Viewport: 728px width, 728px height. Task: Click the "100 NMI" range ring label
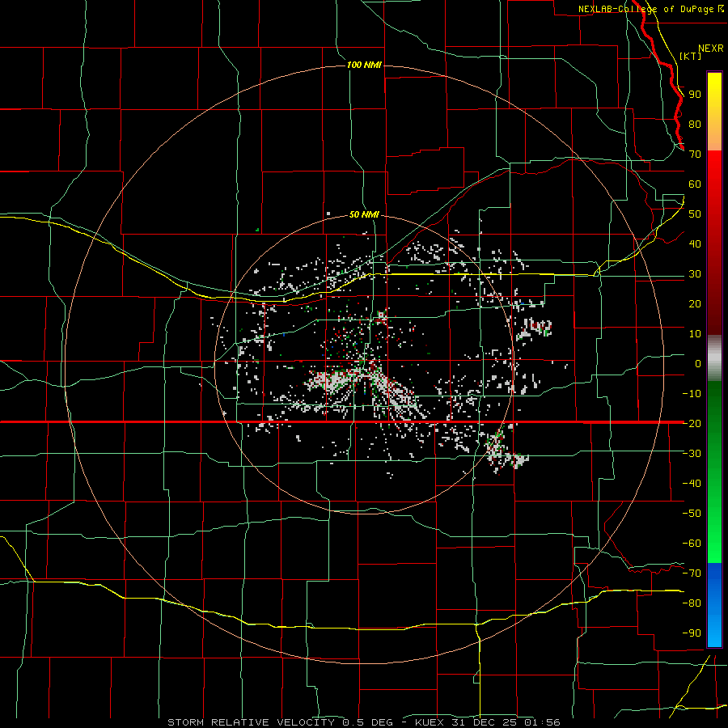pyautogui.click(x=365, y=65)
